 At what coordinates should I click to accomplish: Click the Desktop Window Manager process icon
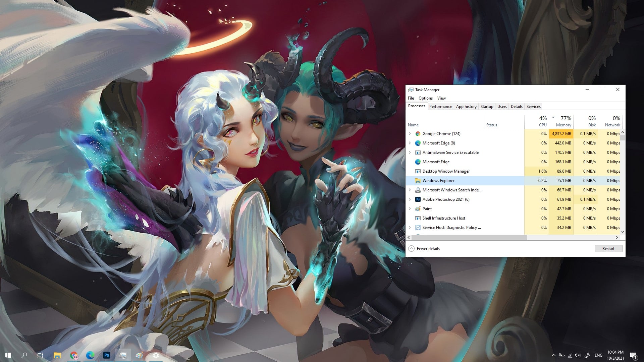418,171
